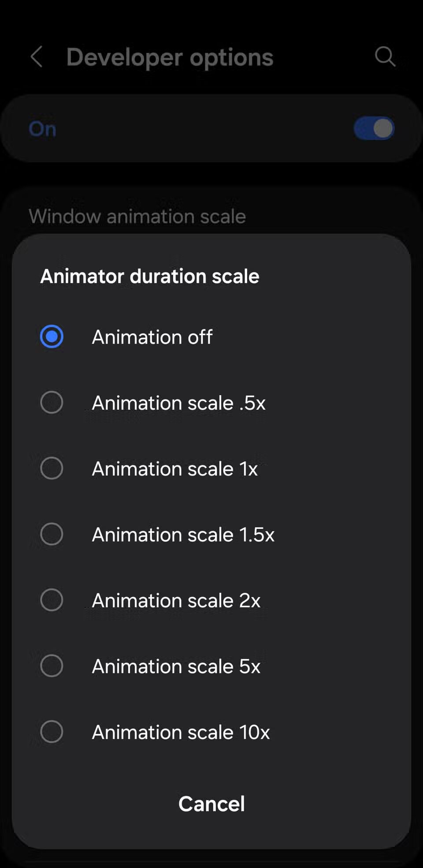Tap the "Animation scale .5x" text label
Viewport: 423px width, 868px height.
178,403
